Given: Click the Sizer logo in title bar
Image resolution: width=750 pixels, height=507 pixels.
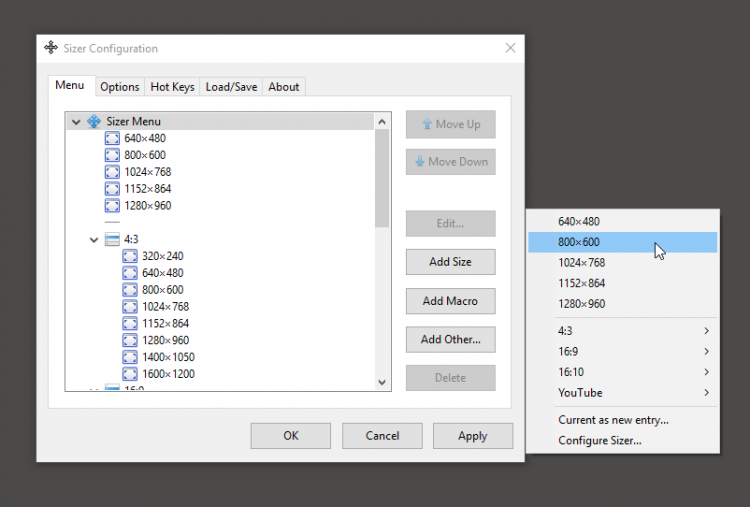Looking at the screenshot, I should coord(51,48).
